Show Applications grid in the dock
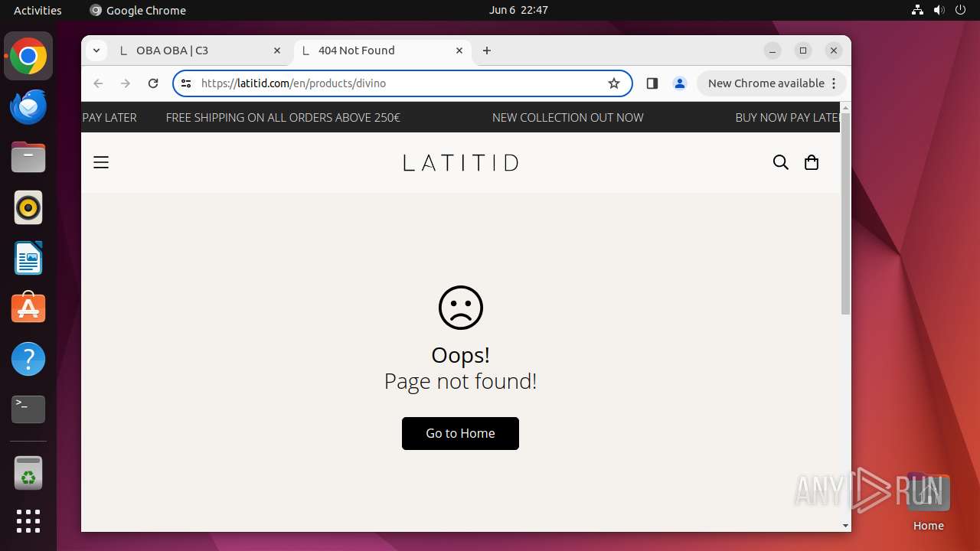The width and height of the screenshot is (980, 551). (x=28, y=521)
